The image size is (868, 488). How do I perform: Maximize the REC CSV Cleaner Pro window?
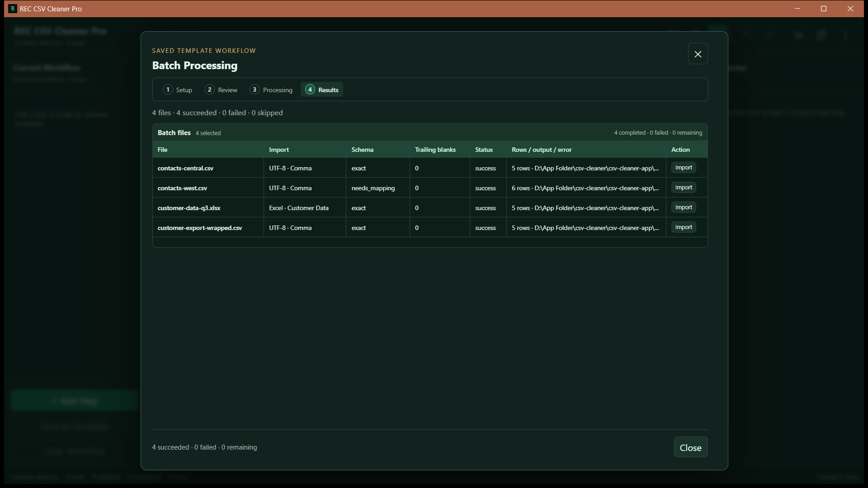click(x=823, y=9)
